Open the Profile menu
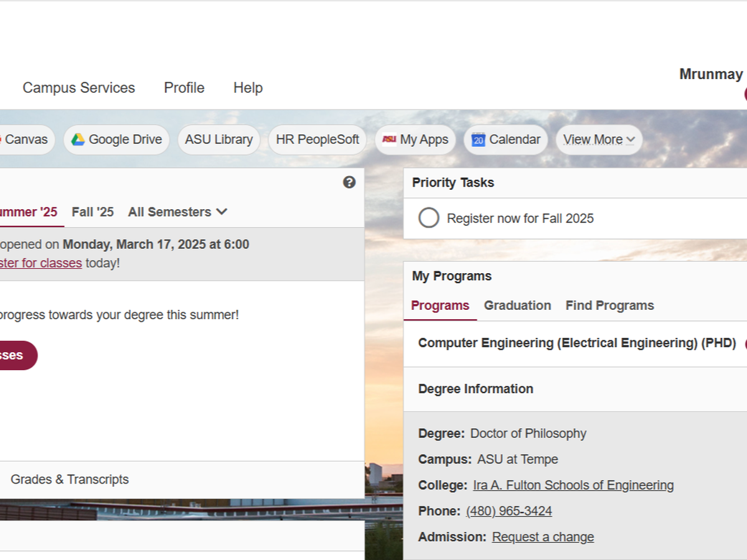This screenshot has height=560, width=747. (184, 88)
